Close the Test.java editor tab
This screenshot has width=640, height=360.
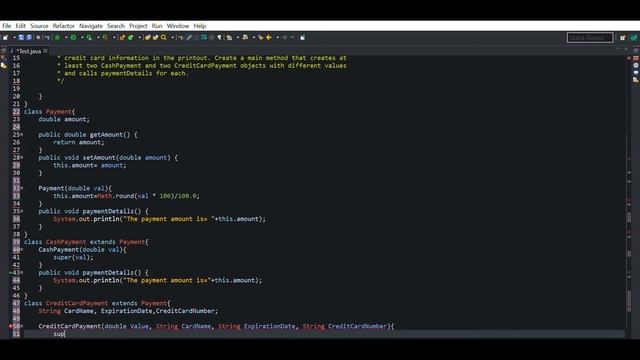pos(45,51)
